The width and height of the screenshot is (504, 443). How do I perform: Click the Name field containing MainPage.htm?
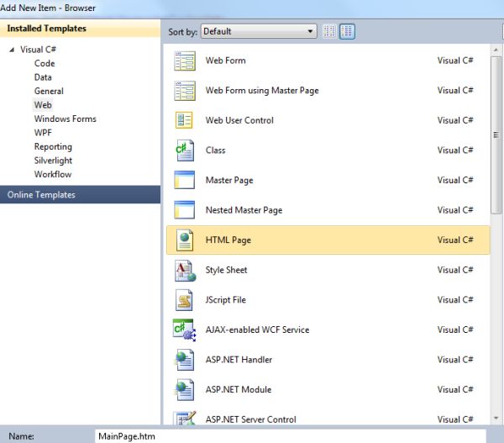[x=291, y=436]
